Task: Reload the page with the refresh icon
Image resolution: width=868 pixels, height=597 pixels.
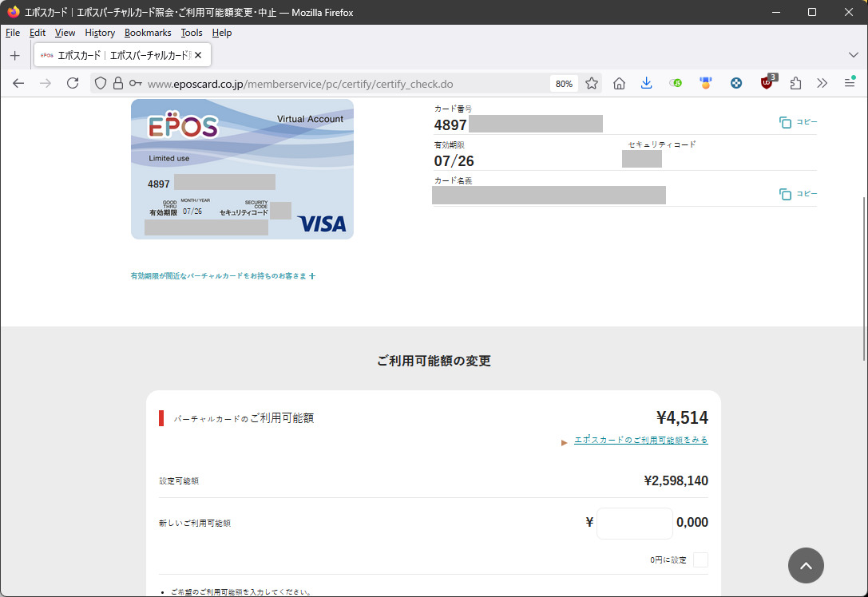Action: (73, 83)
